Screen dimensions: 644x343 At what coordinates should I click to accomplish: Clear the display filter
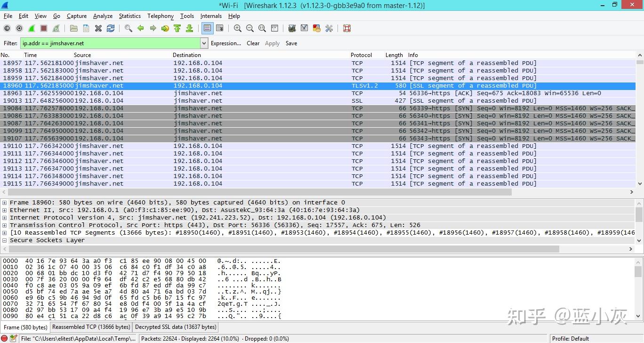(253, 43)
